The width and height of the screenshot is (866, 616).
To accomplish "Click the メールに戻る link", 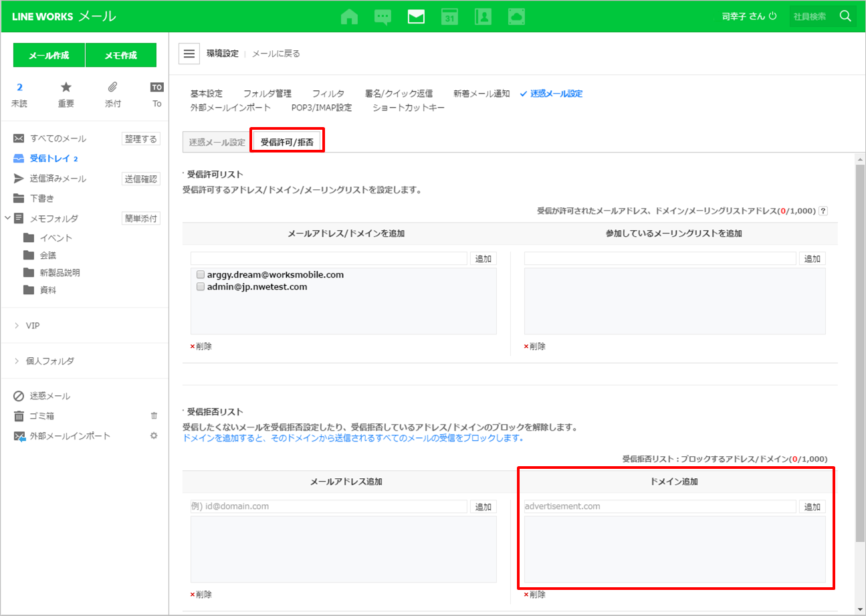I will pos(276,54).
